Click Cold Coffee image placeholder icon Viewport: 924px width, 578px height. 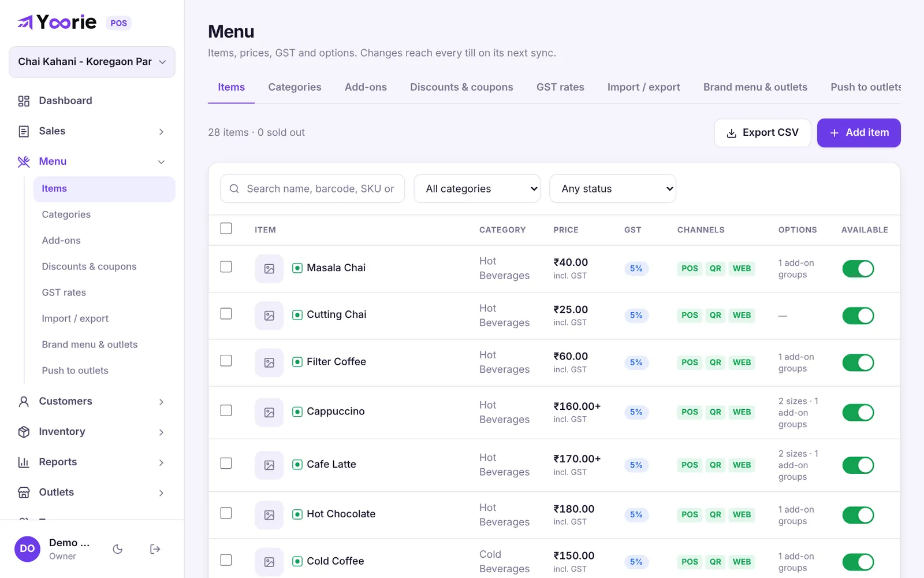tap(269, 562)
